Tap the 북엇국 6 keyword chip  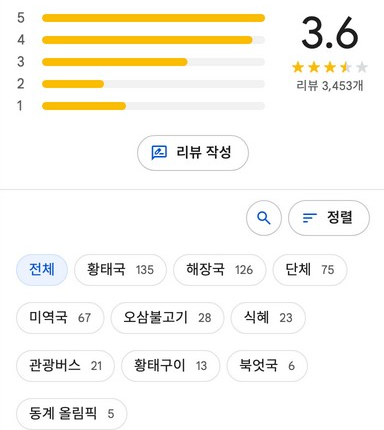267,366
